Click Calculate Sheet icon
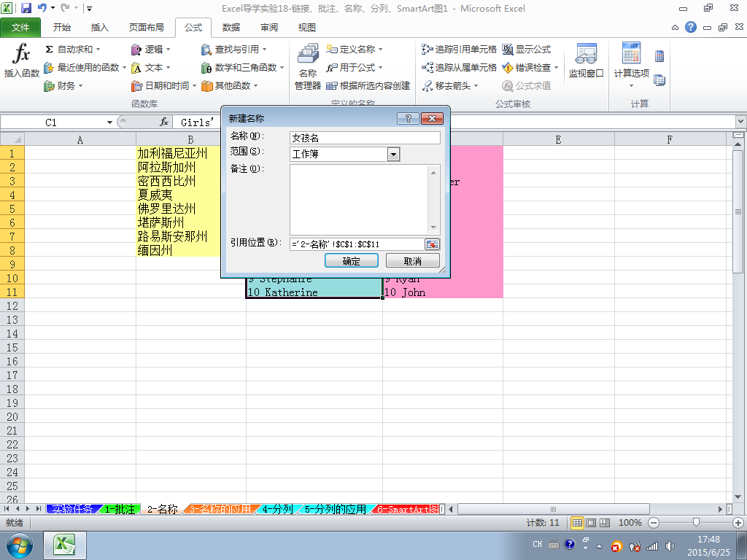Image resolution: width=747 pixels, height=560 pixels. click(659, 80)
